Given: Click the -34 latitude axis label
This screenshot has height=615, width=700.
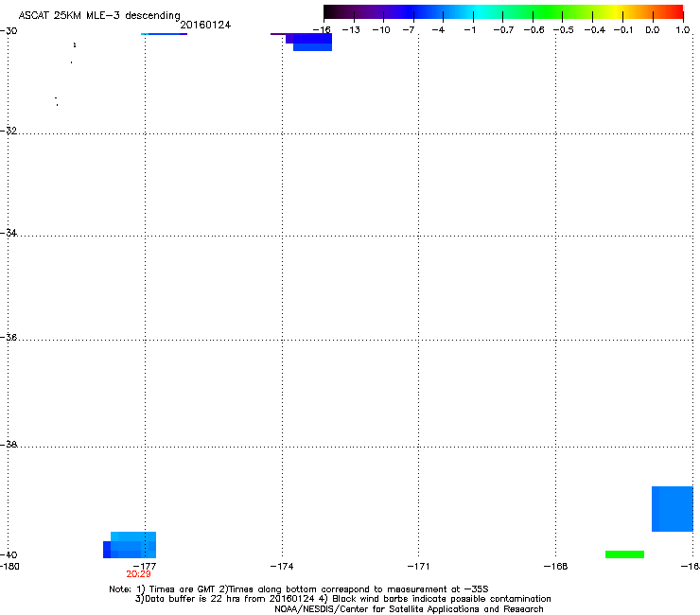Looking at the screenshot, I should (x=9, y=233).
